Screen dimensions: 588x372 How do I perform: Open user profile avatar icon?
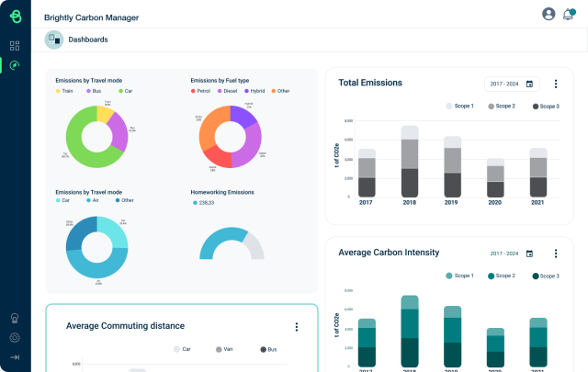click(x=548, y=15)
